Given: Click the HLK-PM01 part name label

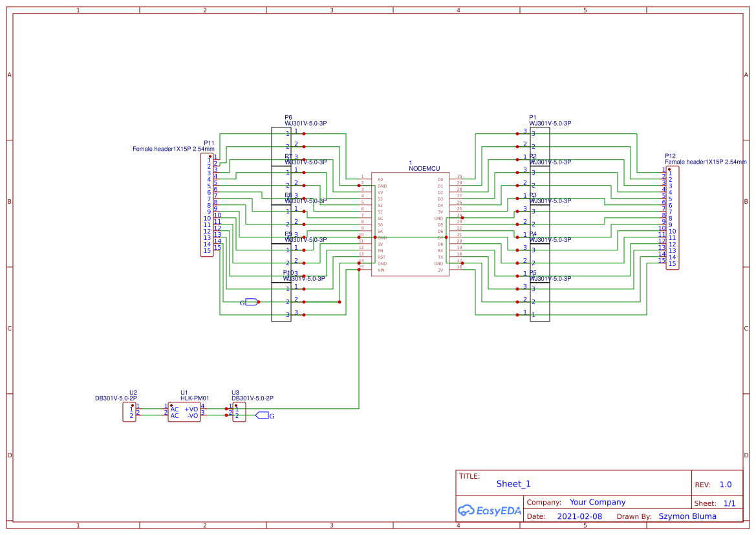Looking at the screenshot, I should tap(195, 399).
